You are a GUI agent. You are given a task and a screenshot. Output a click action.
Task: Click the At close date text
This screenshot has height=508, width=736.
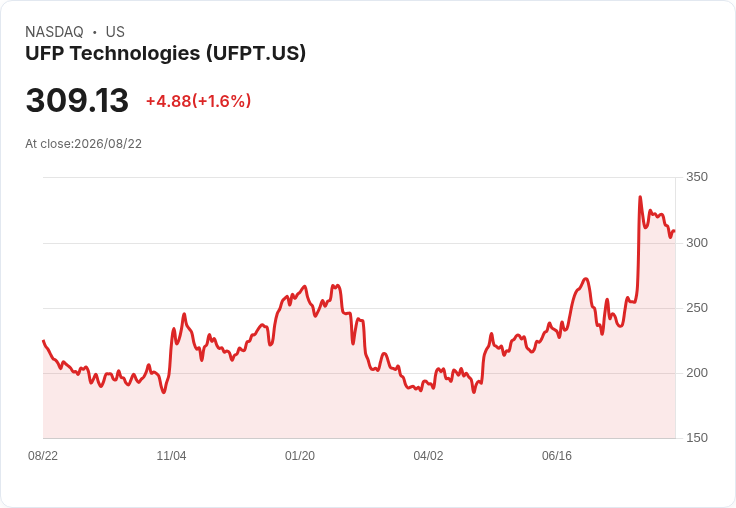pos(84,144)
